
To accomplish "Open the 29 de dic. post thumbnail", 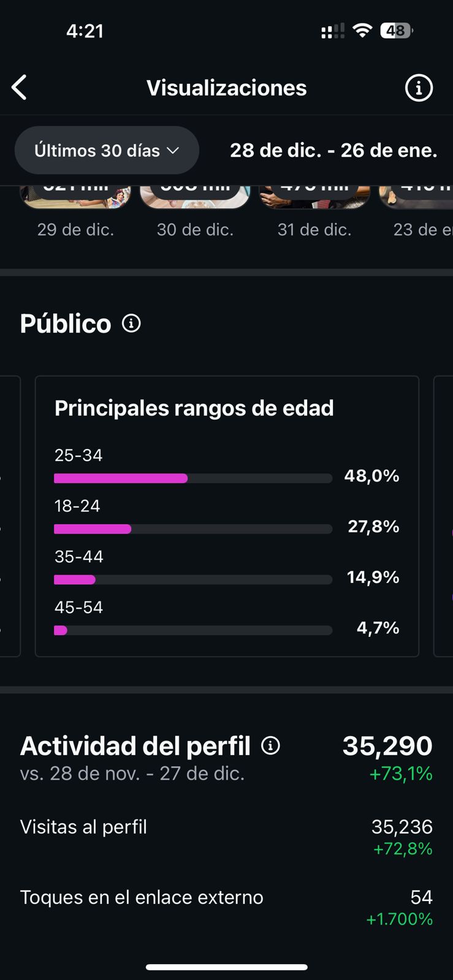I will click(75, 197).
